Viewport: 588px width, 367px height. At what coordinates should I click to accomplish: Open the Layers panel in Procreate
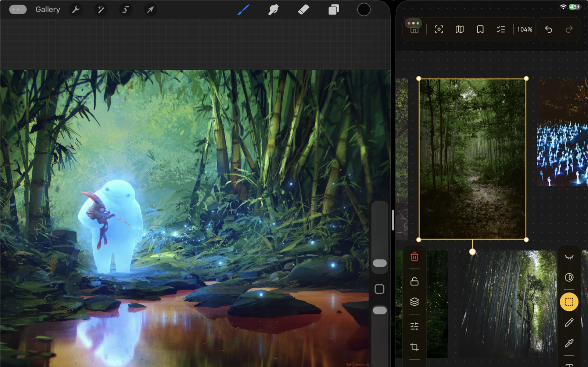coord(334,10)
